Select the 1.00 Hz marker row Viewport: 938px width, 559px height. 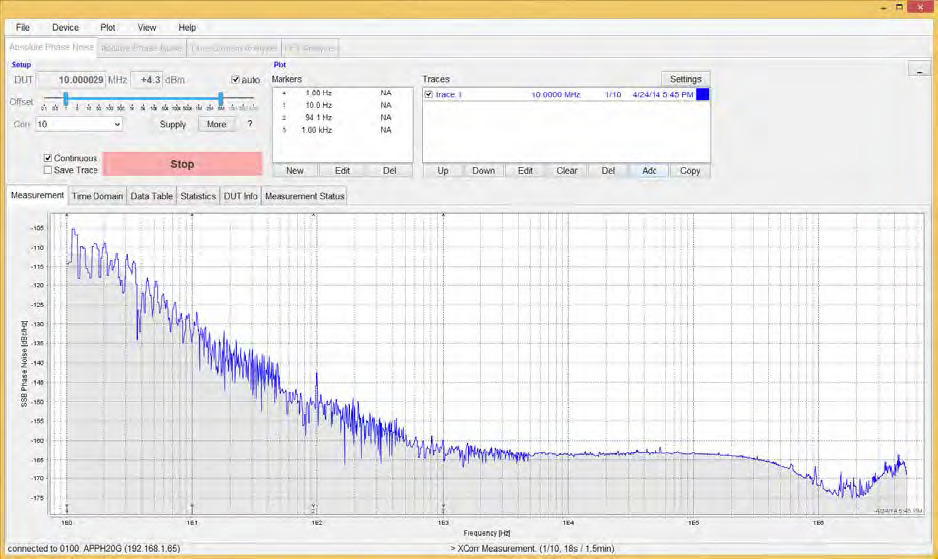[x=342, y=93]
